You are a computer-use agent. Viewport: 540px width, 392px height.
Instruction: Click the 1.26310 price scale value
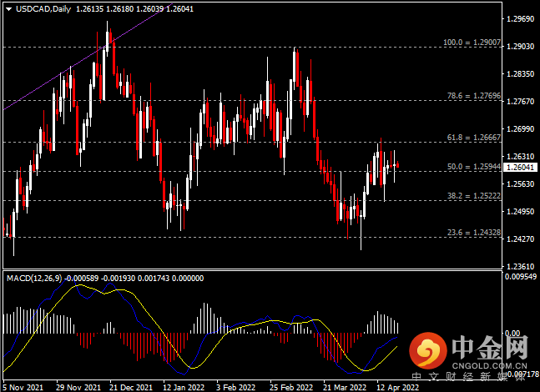pyautogui.click(x=520, y=157)
